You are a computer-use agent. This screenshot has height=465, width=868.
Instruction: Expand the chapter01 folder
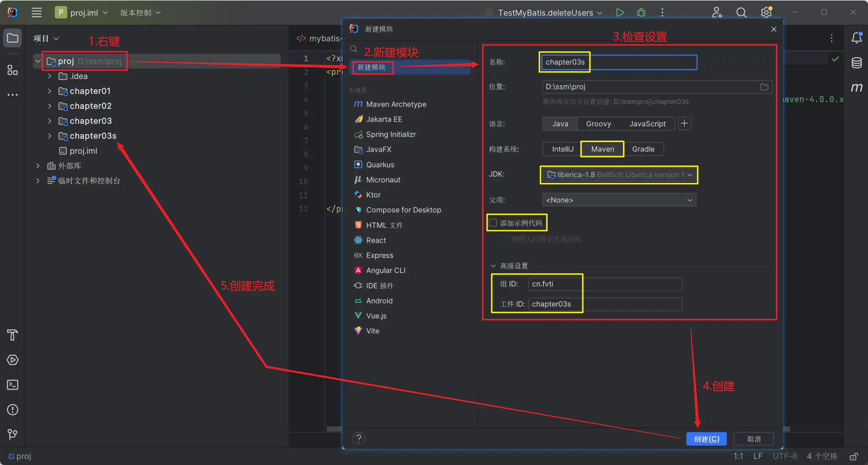click(x=49, y=91)
